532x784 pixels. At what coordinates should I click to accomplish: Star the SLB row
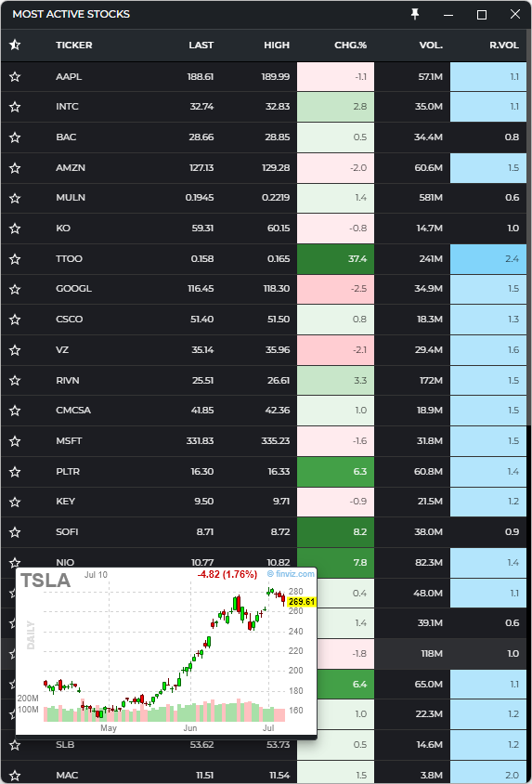[15, 745]
